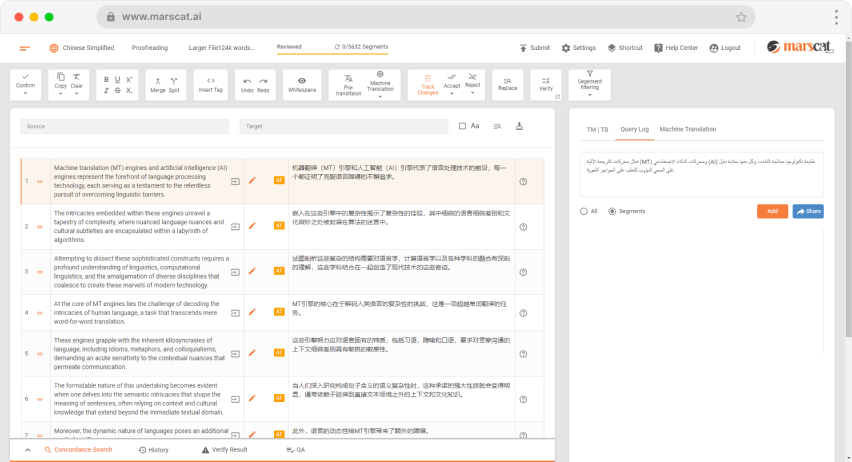Toggle Track Changes in the toolbar
Image resolution: width=852 pixels, height=462 pixels.
428,77
